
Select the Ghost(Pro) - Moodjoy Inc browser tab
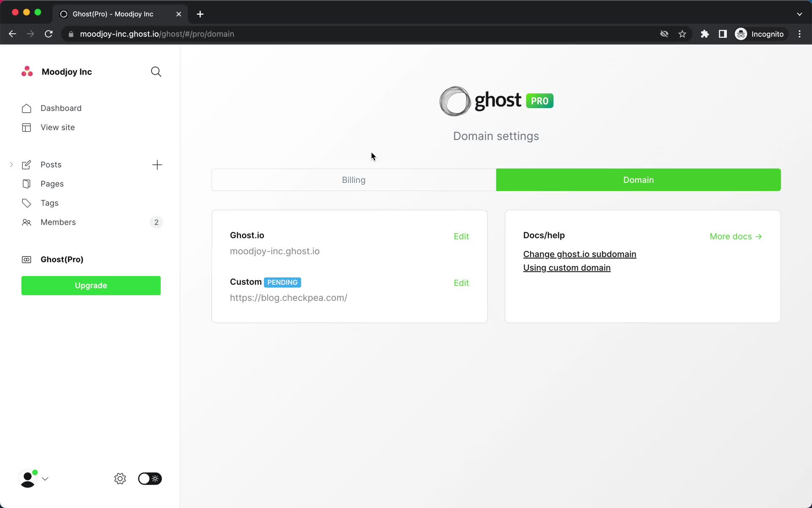click(120, 14)
